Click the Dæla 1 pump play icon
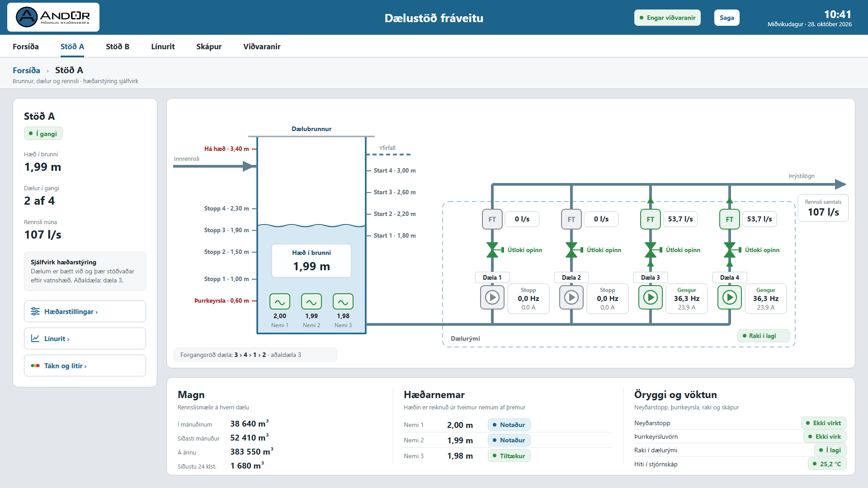The height and width of the screenshot is (488, 868). click(x=492, y=297)
